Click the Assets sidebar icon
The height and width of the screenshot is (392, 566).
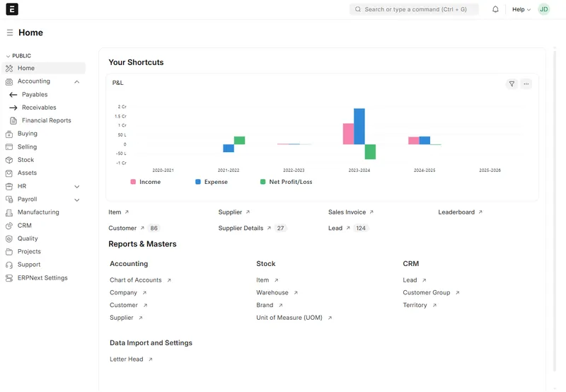pos(9,173)
